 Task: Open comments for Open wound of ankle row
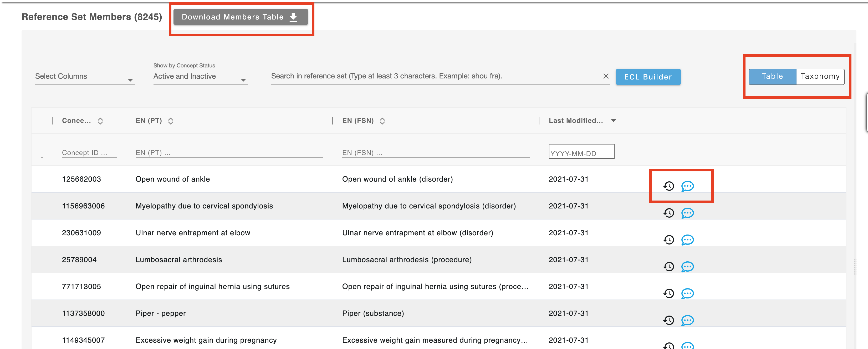tap(687, 186)
